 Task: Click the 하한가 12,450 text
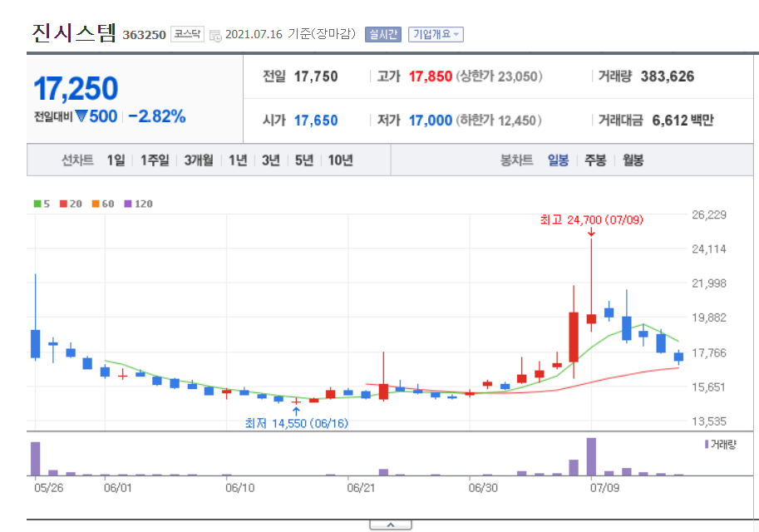(499, 120)
